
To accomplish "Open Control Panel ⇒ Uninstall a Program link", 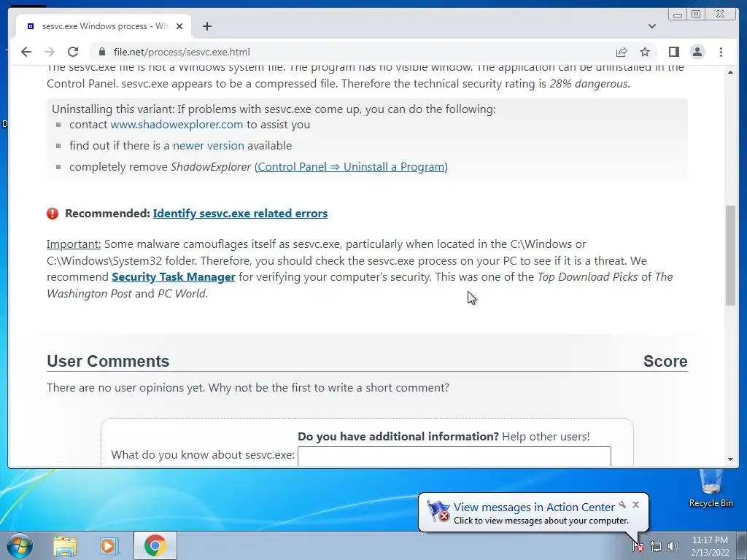I will [x=351, y=167].
